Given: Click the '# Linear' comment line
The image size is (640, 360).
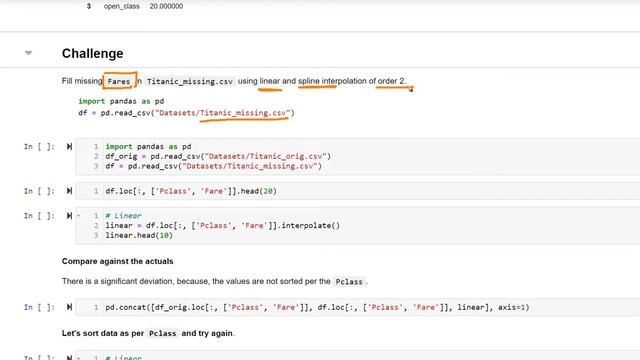Looking at the screenshot, I should tap(124, 216).
